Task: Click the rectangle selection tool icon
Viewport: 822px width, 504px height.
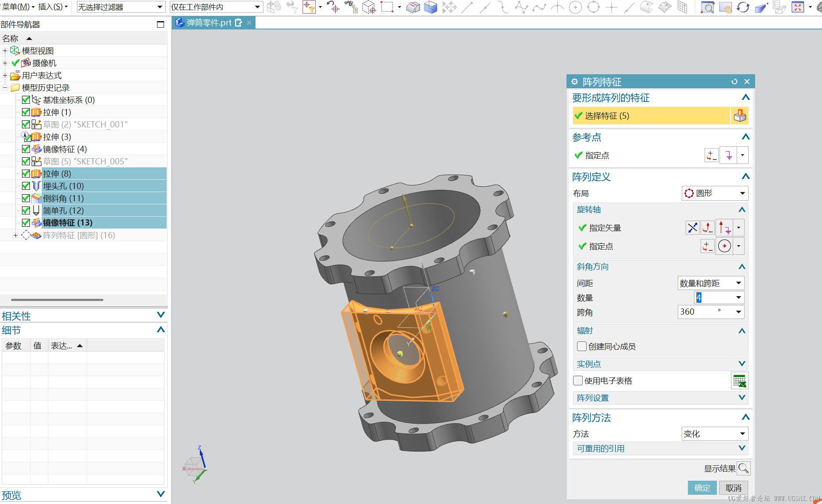Action: pyautogui.click(x=387, y=7)
